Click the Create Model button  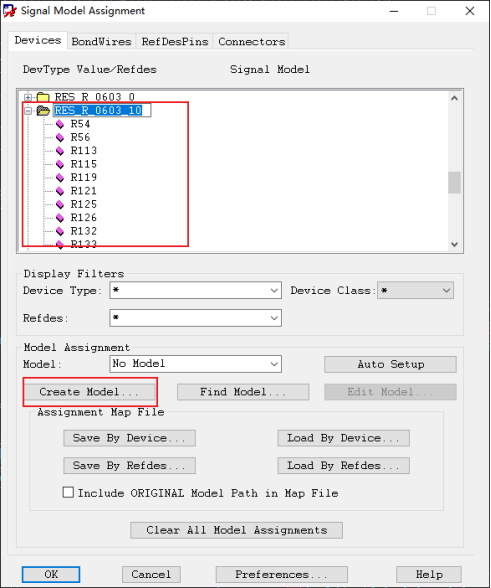pos(90,392)
